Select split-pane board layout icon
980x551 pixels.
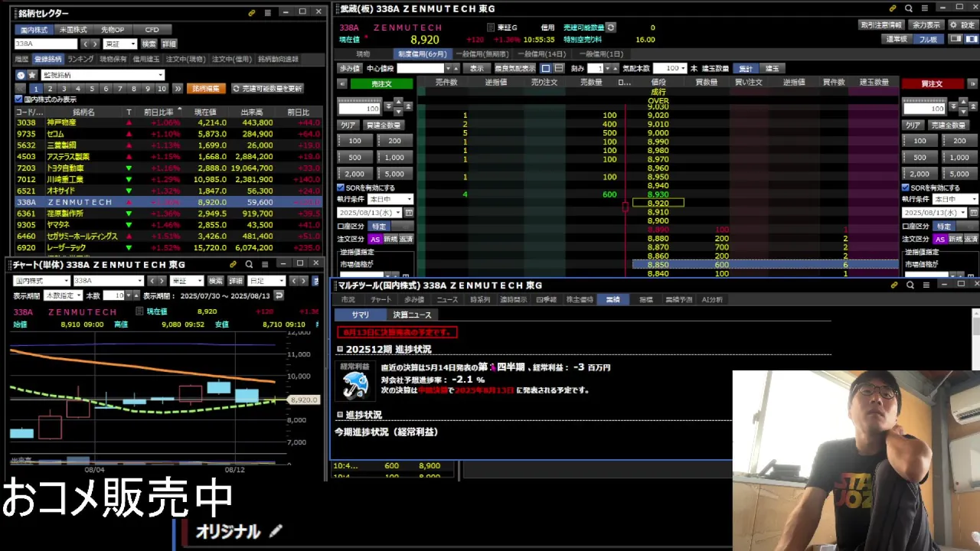pos(559,68)
